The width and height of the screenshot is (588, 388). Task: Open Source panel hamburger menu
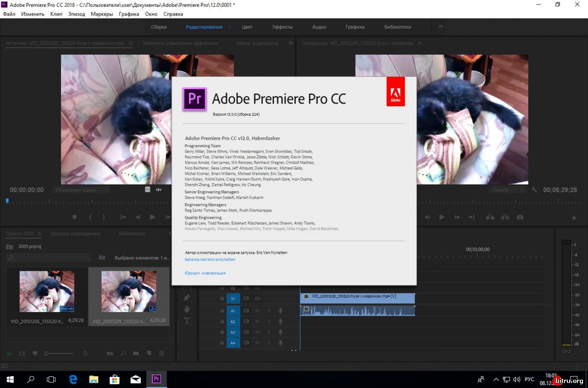(x=130, y=43)
